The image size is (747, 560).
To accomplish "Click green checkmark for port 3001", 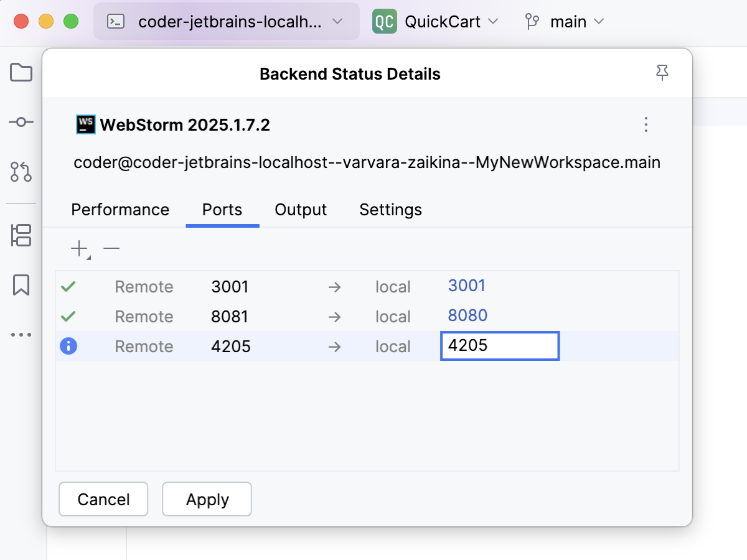I will click(68, 287).
